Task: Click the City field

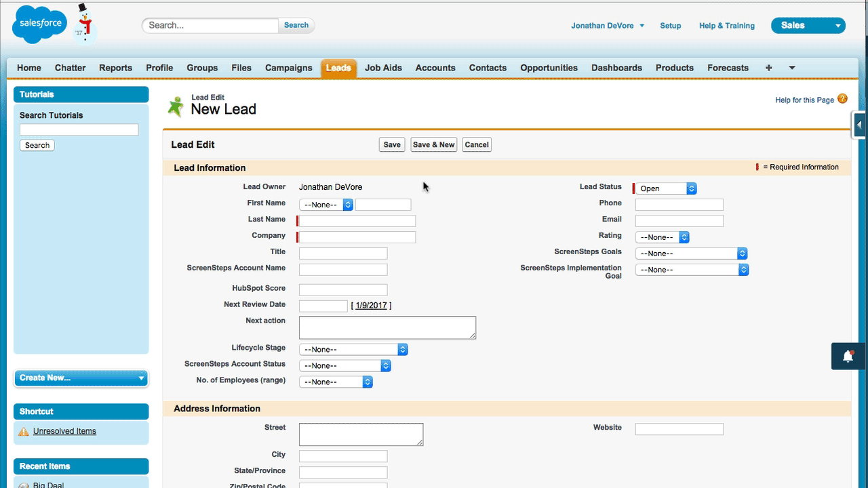Action: pos(343,456)
